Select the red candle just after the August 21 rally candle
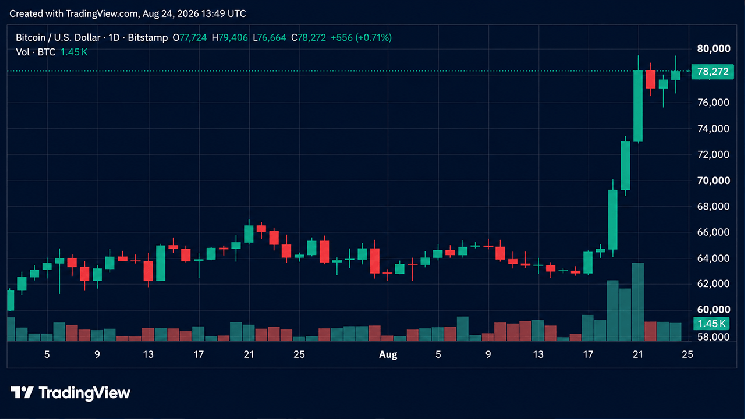The image size is (745, 419). [650, 79]
